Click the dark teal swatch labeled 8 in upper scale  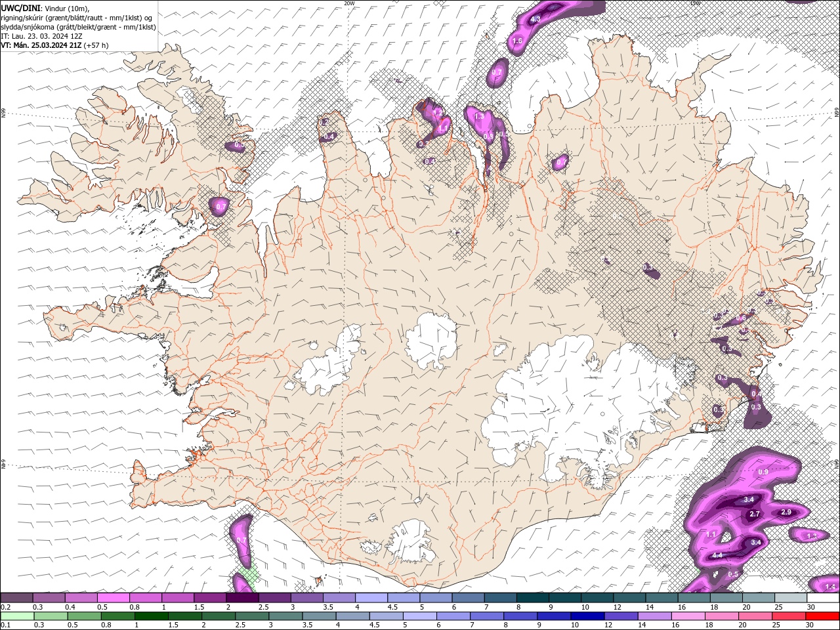coord(534,598)
